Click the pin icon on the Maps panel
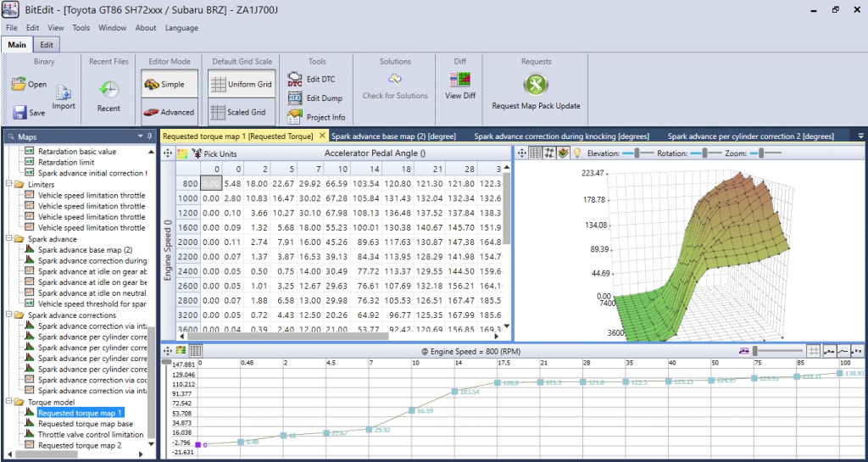 coord(150,136)
